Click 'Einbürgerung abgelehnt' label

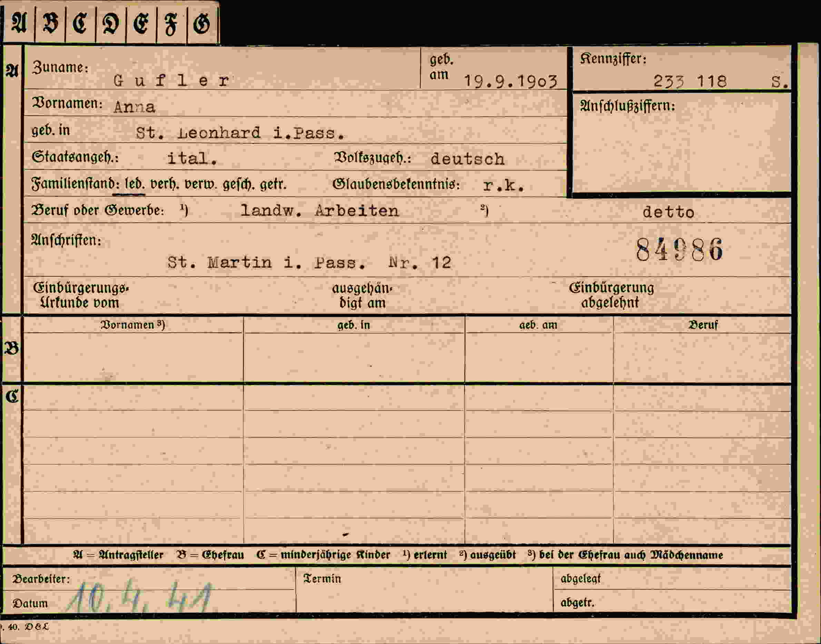pos(611,295)
